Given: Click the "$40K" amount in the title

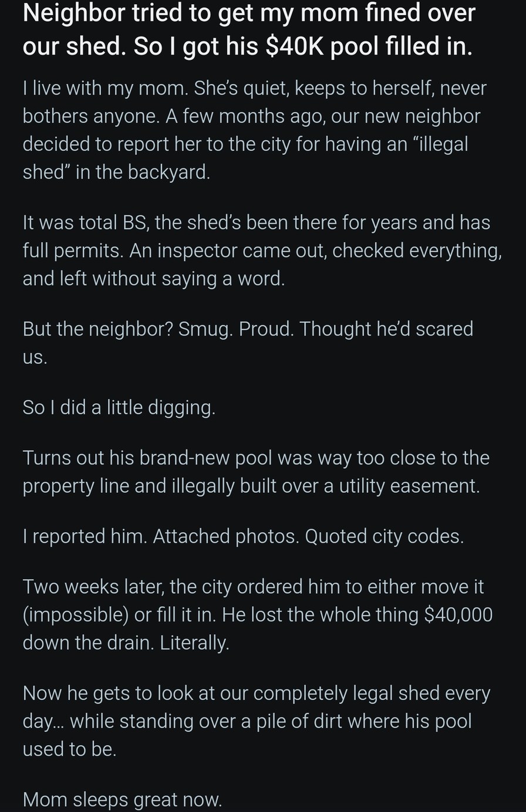Looking at the screenshot, I should coord(295,46).
